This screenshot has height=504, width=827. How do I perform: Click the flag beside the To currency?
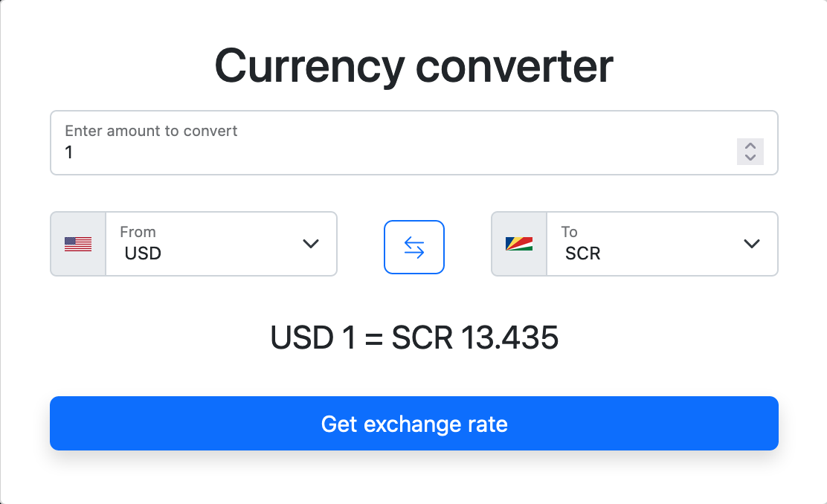point(518,244)
